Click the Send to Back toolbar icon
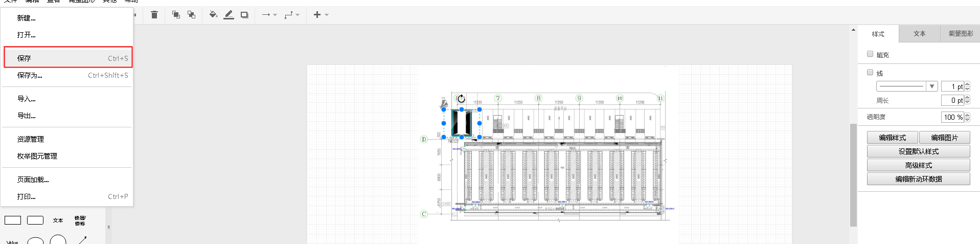This screenshot has height=244, width=980. [191, 15]
